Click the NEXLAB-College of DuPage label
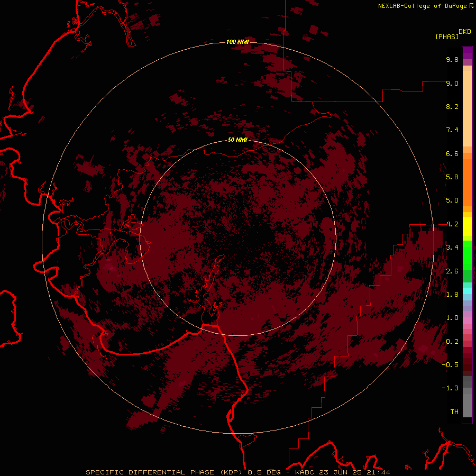 (422, 6)
